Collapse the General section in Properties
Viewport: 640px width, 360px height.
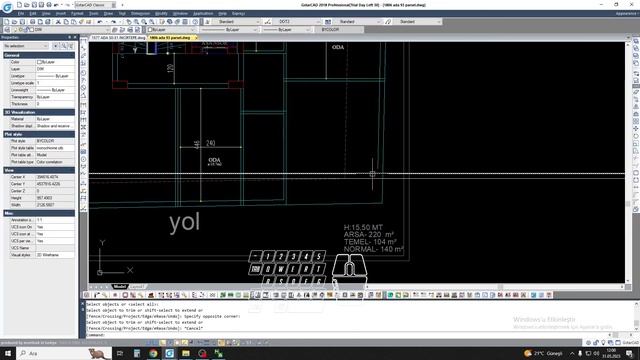pyautogui.click(x=39, y=55)
